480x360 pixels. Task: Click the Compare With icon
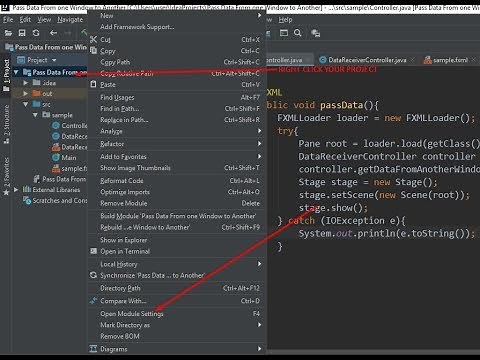coord(93,300)
